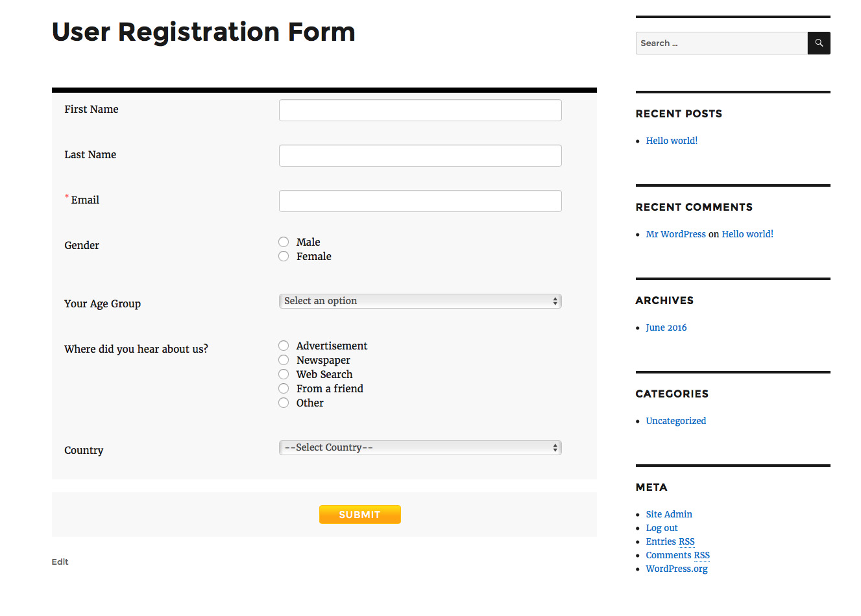This screenshot has width=861, height=616.
Task: Open the 'Select an option' age dropdown
Action: pyautogui.click(x=420, y=300)
